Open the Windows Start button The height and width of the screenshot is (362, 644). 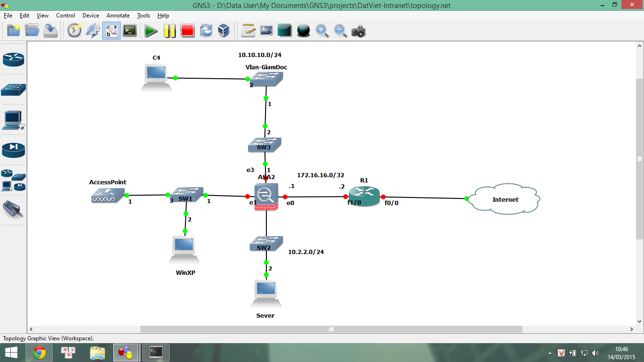11,352
